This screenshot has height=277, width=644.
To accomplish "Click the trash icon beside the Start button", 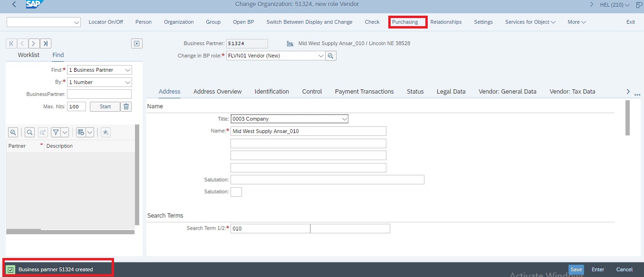I will click(125, 106).
